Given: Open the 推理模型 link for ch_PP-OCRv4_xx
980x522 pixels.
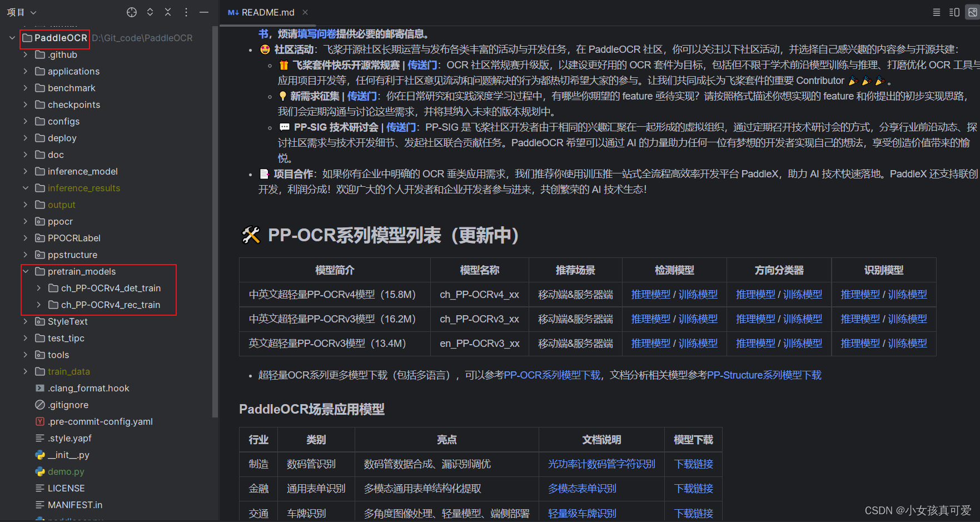Looking at the screenshot, I should [650, 294].
